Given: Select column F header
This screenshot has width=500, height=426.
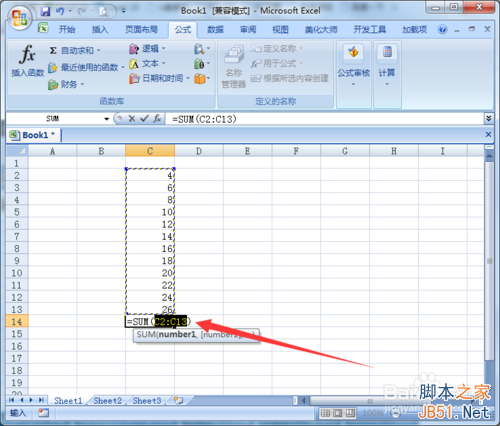Looking at the screenshot, I should tap(296, 151).
